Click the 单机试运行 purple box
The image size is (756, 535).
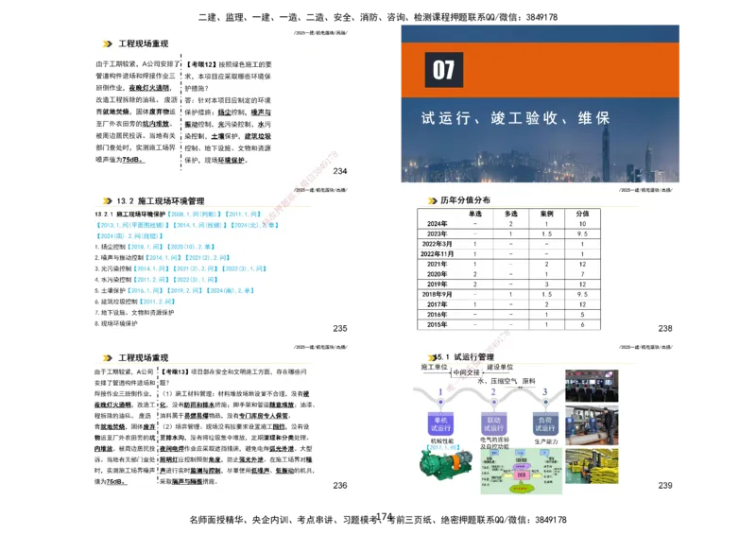click(440, 424)
